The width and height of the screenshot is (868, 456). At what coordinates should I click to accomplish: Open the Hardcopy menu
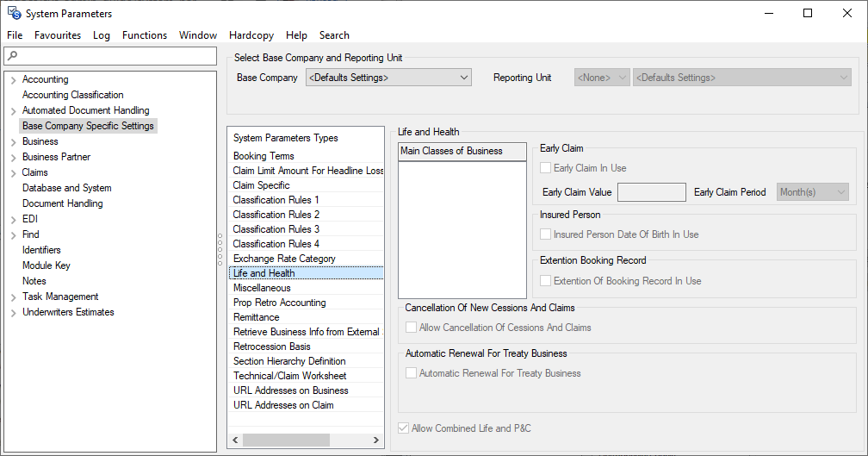click(251, 35)
